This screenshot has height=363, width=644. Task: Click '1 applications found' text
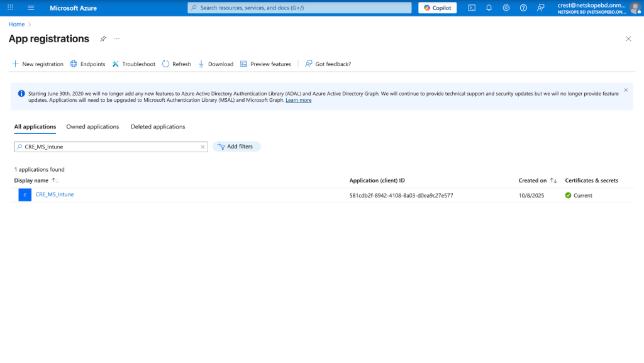pyautogui.click(x=40, y=170)
